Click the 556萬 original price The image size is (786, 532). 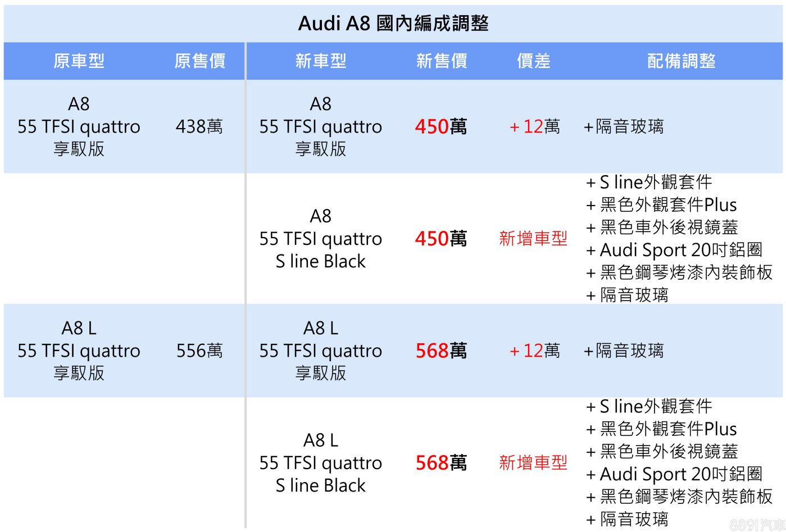click(x=199, y=351)
